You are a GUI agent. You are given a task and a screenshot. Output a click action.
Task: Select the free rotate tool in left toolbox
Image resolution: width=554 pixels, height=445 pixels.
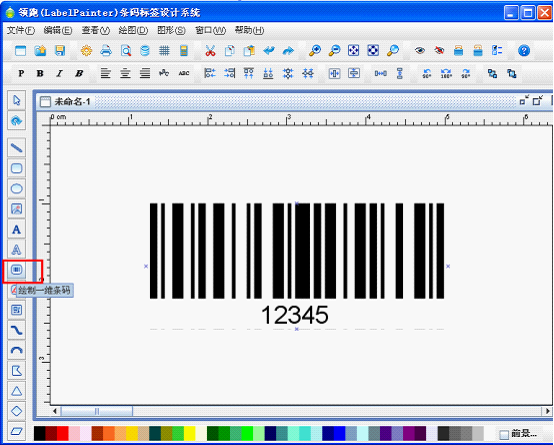click(17, 121)
